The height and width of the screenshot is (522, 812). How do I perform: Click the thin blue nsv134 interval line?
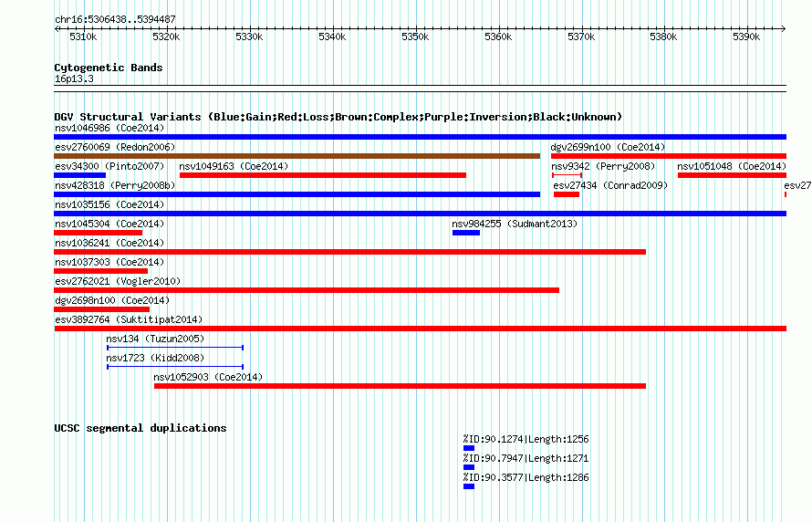tap(175, 348)
